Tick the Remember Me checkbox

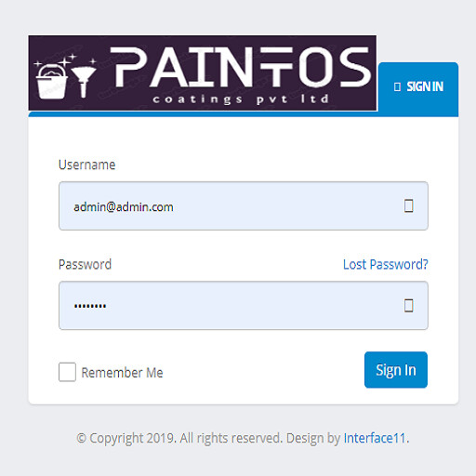click(x=67, y=372)
